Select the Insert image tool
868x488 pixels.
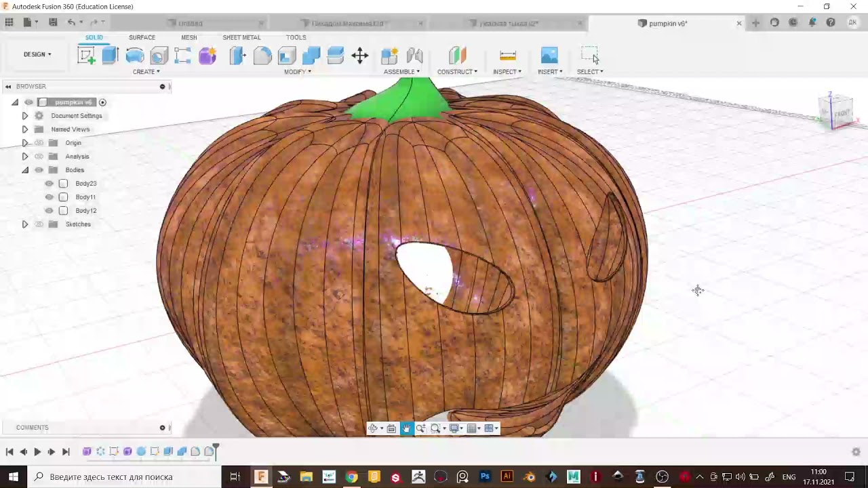tap(549, 56)
